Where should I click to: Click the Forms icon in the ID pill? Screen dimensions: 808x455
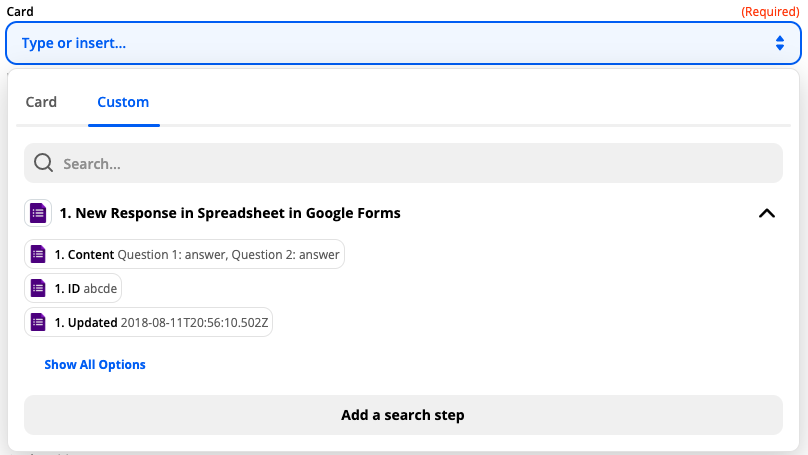(38, 288)
